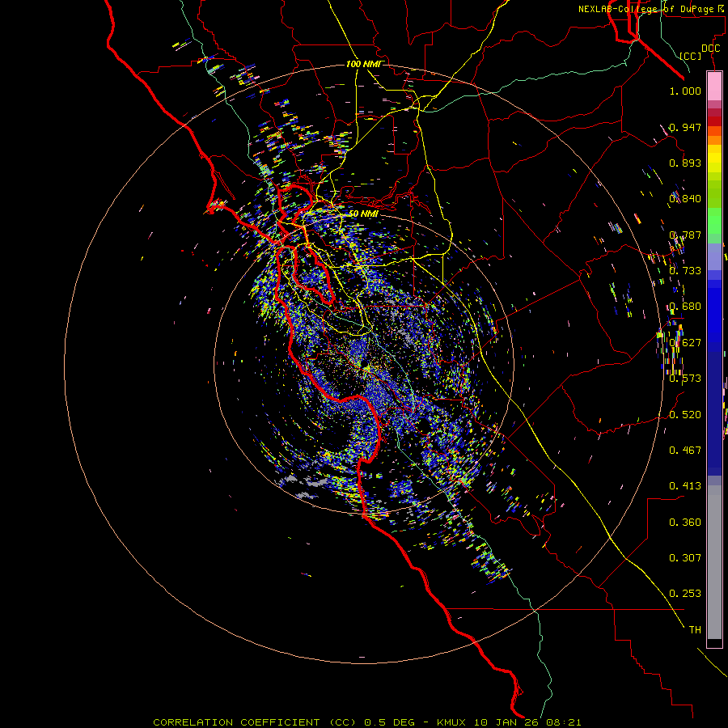728x728 pixels.
Task: Pick the bright green band of color scale
Action: [714, 221]
